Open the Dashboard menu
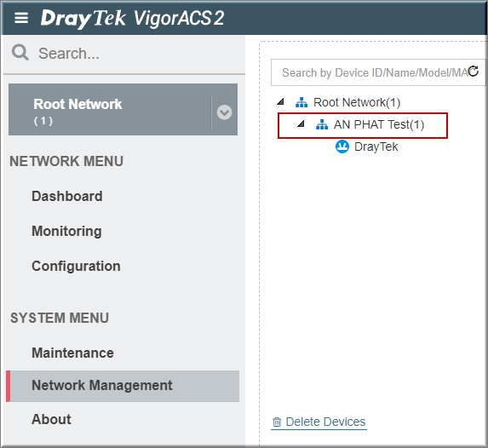The height and width of the screenshot is (448, 488). pos(67,196)
